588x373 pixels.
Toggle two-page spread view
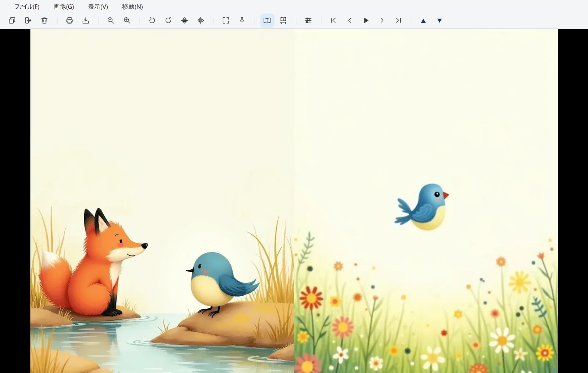click(x=267, y=21)
